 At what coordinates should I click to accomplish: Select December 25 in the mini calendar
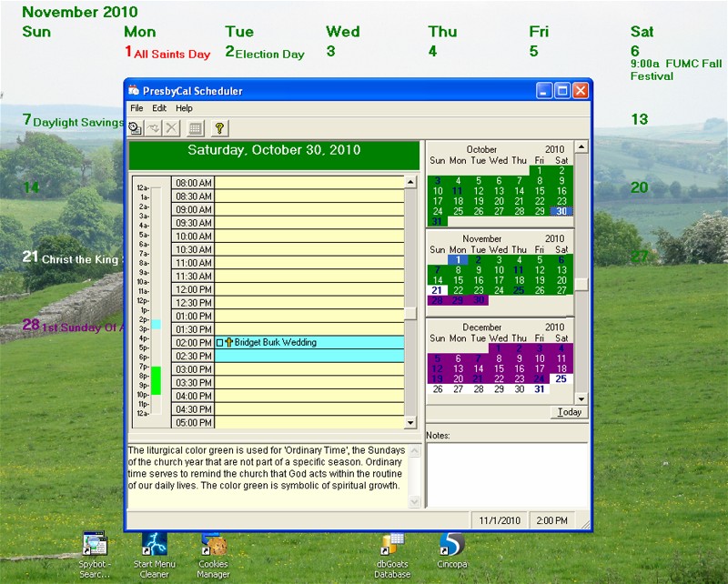[x=561, y=378]
